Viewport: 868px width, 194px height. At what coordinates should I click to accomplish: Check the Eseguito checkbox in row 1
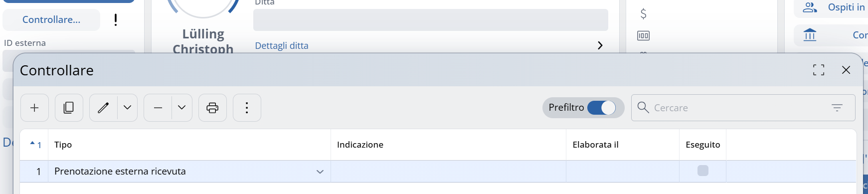coord(703,171)
